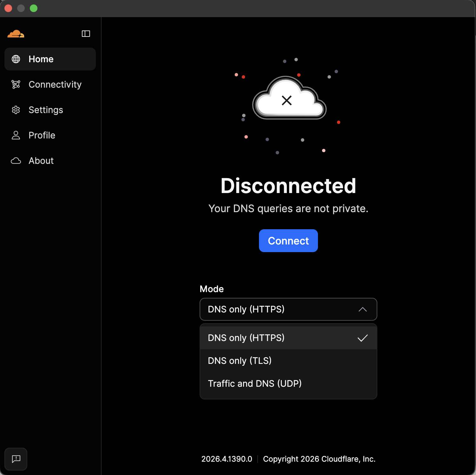Click the Mode combo box showing DNS only (HTTPS)
The height and width of the screenshot is (475, 476).
(288, 309)
